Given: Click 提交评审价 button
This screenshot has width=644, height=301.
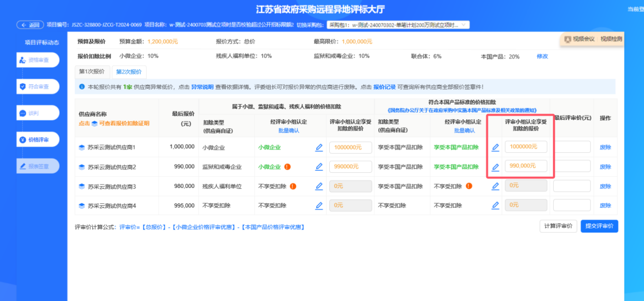Looking at the screenshot, I should pyautogui.click(x=599, y=226).
